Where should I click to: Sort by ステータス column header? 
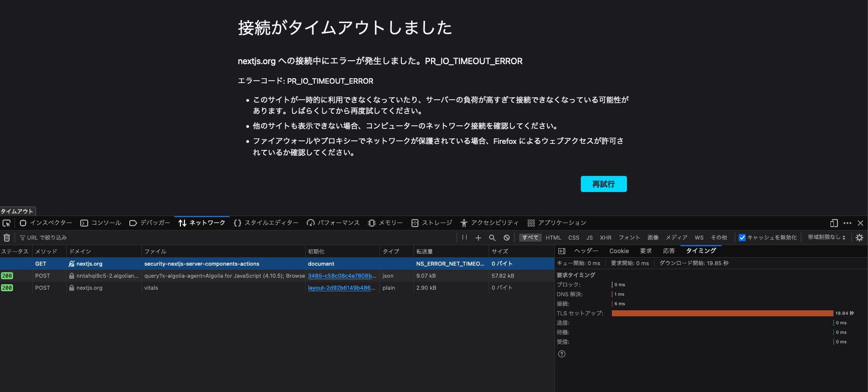[x=16, y=251]
